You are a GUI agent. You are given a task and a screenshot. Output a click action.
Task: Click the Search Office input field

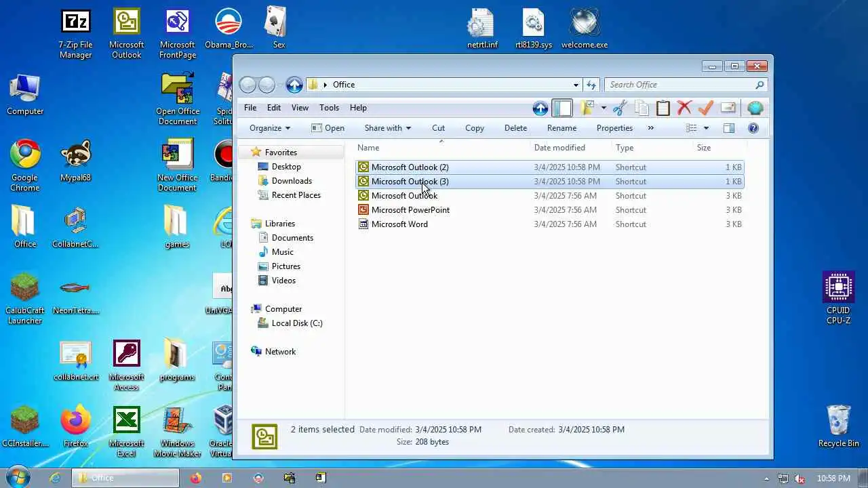point(686,85)
